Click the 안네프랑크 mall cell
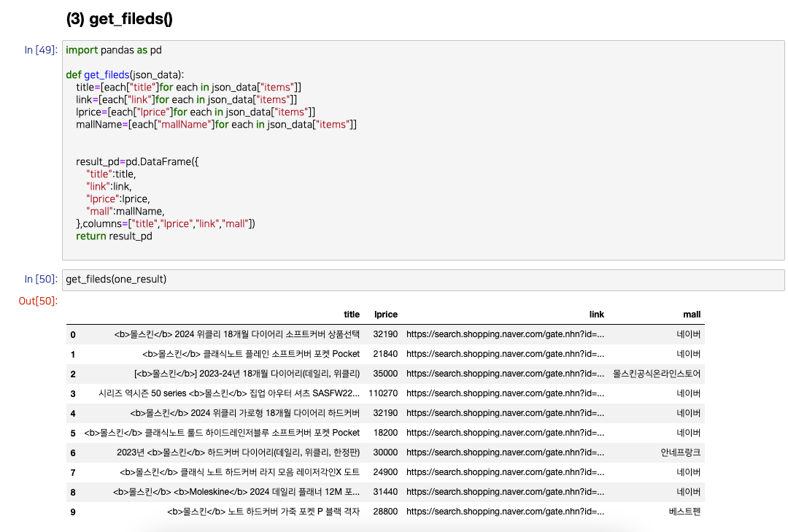 click(x=681, y=452)
